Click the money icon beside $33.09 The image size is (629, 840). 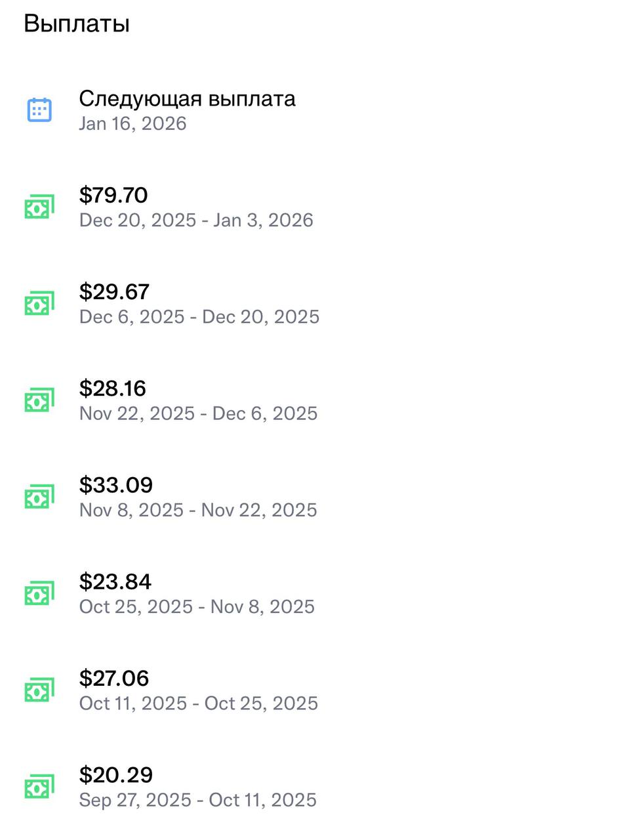[39, 497]
